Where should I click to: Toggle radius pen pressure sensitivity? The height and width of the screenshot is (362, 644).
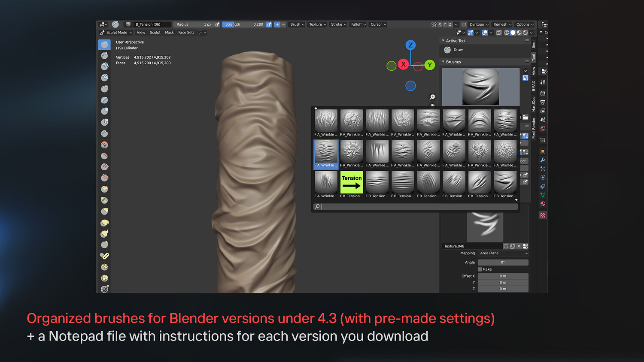[x=217, y=24]
